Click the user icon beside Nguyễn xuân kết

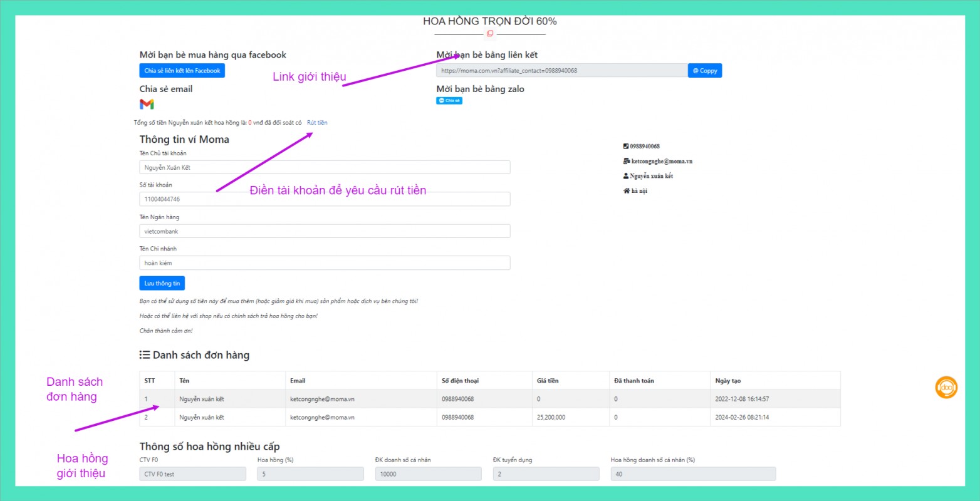pyautogui.click(x=625, y=176)
